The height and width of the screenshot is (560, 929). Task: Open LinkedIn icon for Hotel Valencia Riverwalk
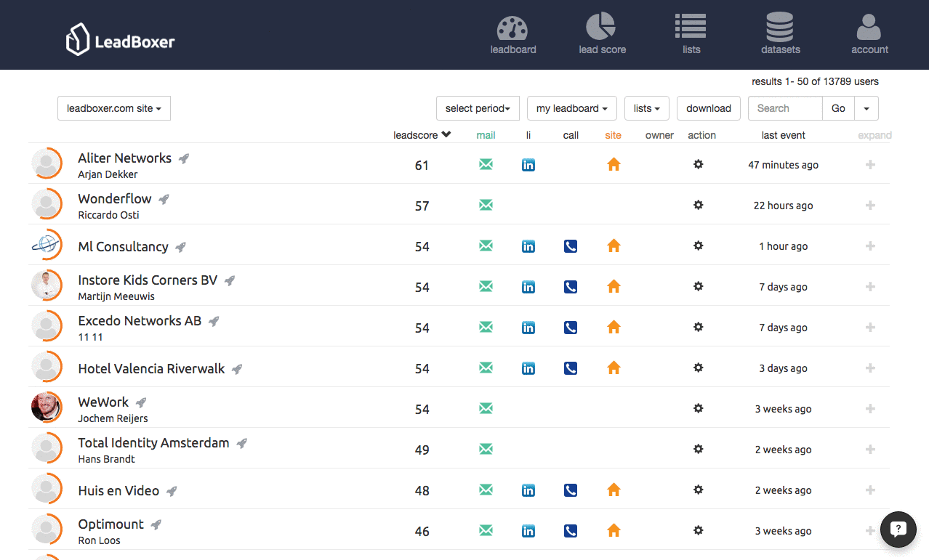(528, 368)
